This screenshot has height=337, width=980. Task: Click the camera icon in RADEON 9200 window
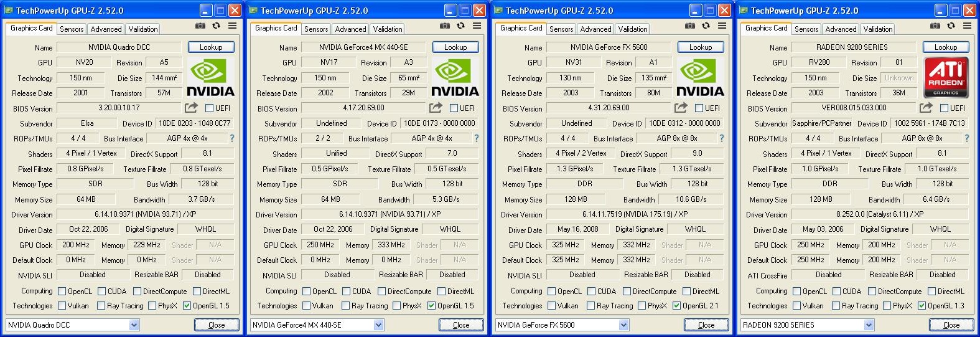[x=935, y=26]
